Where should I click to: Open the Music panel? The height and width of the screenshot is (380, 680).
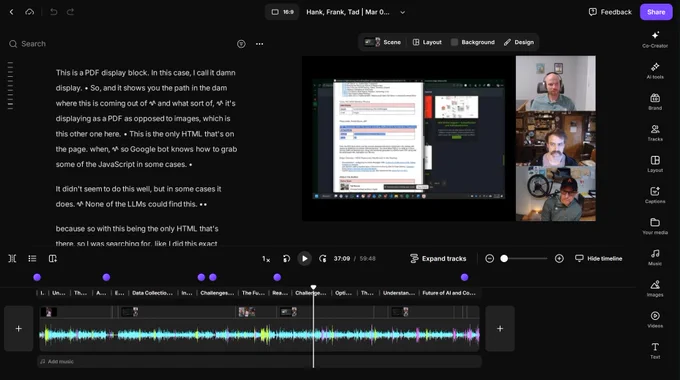pos(655,257)
